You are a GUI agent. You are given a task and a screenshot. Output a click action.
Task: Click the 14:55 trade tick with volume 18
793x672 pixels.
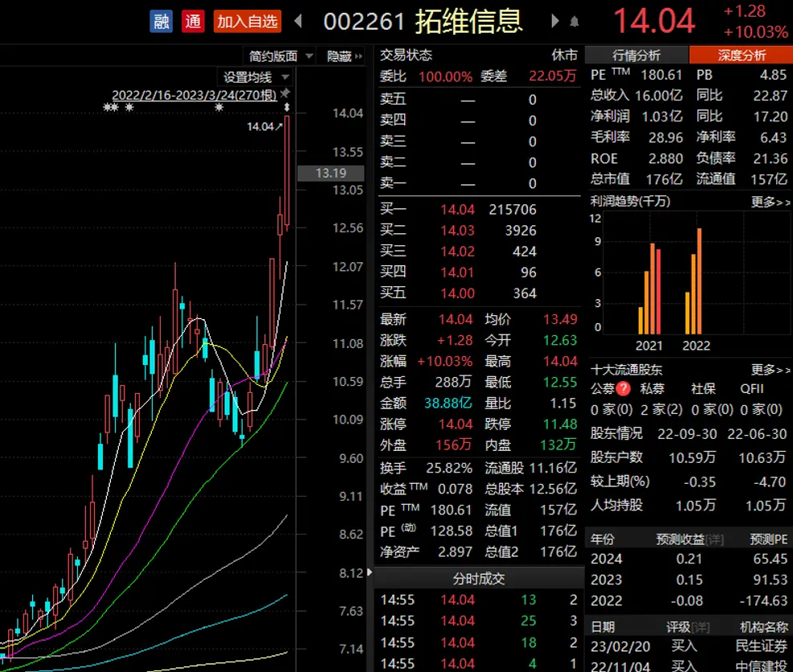click(478, 642)
